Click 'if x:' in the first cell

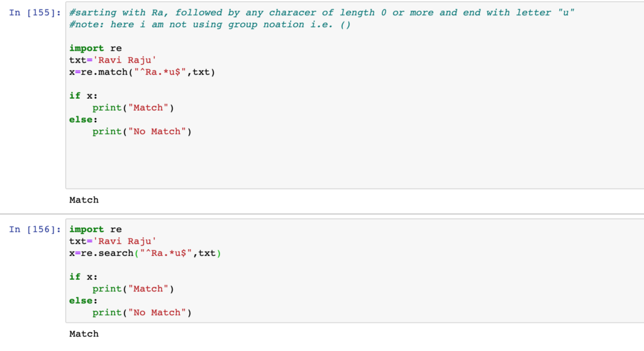point(84,96)
